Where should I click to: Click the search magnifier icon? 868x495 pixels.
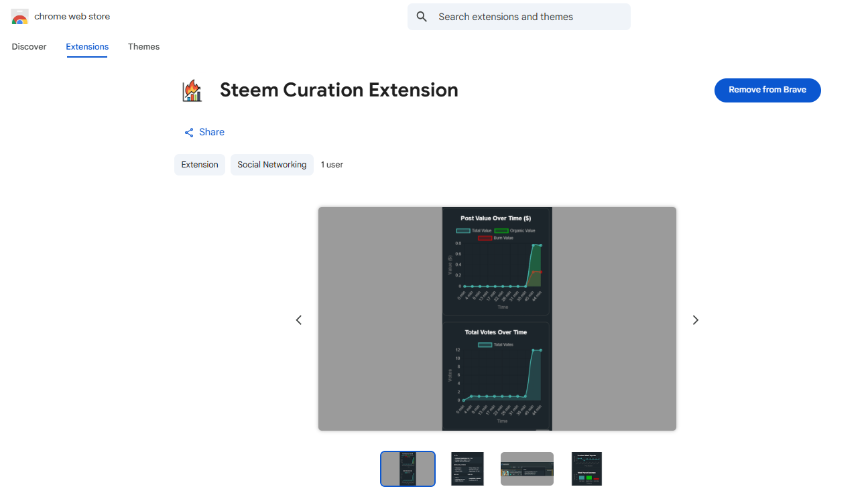click(422, 17)
